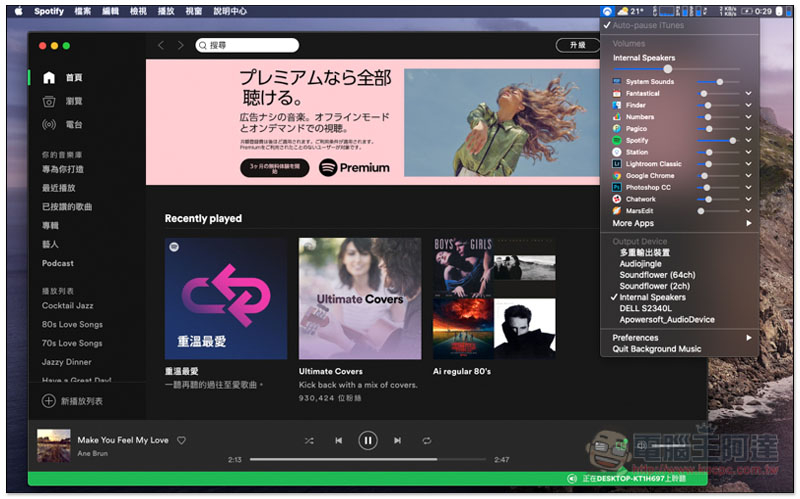The height and width of the screenshot is (499, 800).
Task: Skip to the next track
Action: click(x=397, y=440)
